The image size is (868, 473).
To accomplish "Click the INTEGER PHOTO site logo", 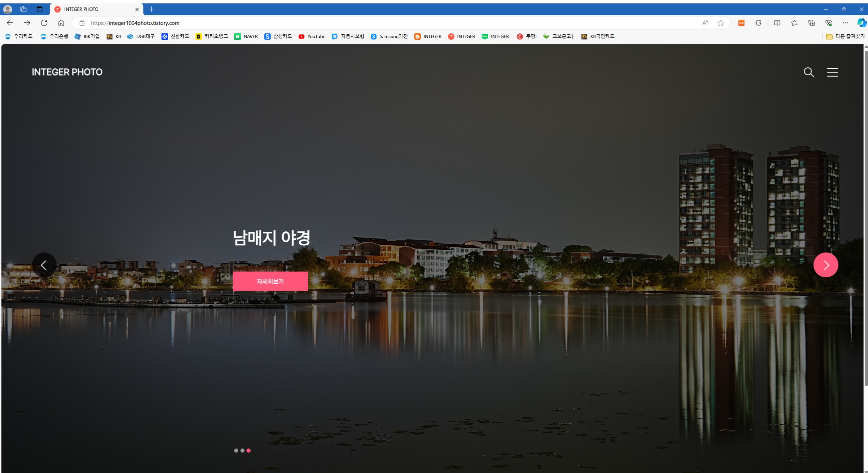I will click(67, 72).
